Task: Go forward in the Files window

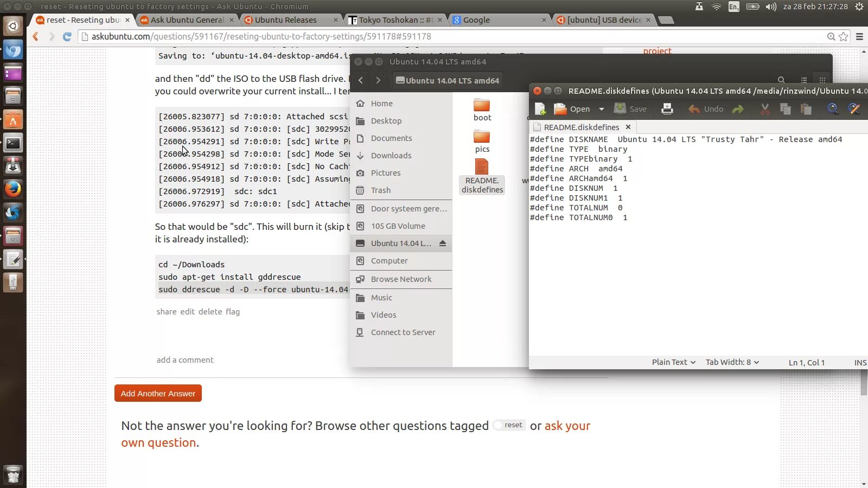Action: coord(378,80)
